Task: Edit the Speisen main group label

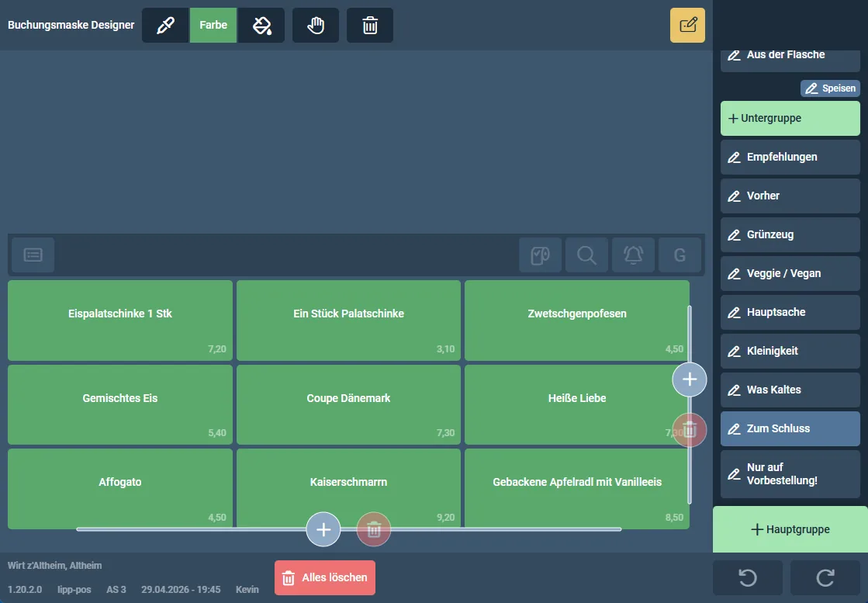Action: click(x=830, y=88)
